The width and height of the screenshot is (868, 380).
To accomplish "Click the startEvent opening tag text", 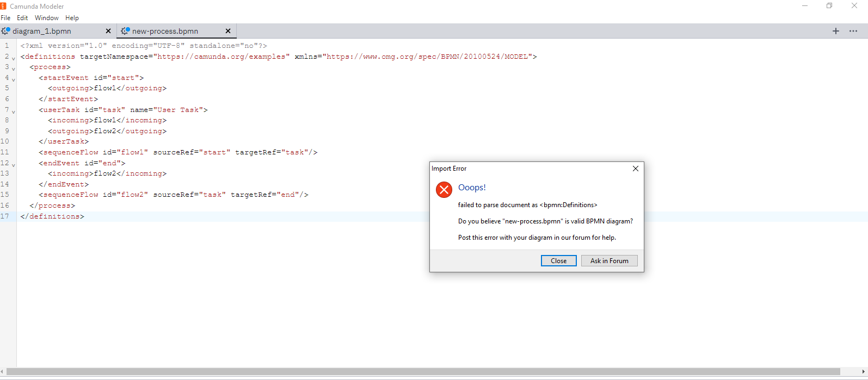I will coord(91,78).
